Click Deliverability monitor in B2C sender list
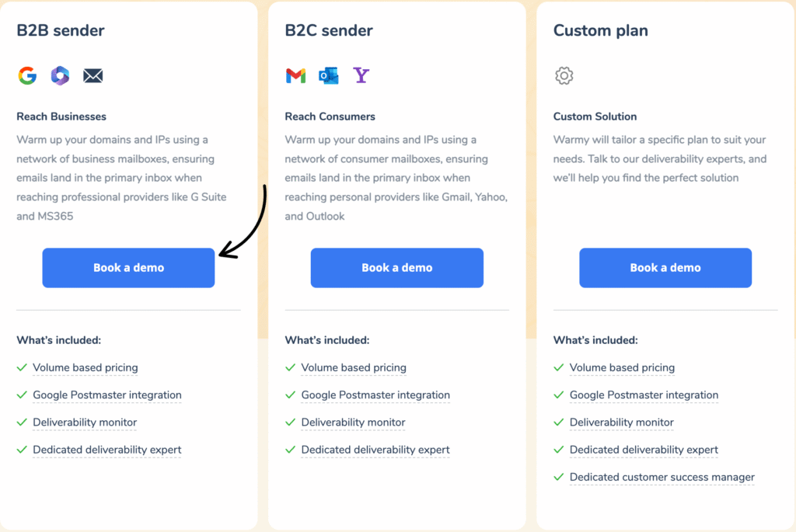 click(x=353, y=422)
